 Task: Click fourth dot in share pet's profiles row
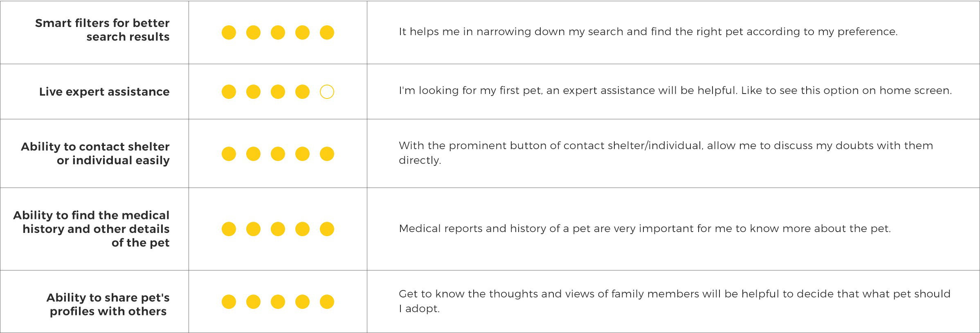click(x=302, y=302)
